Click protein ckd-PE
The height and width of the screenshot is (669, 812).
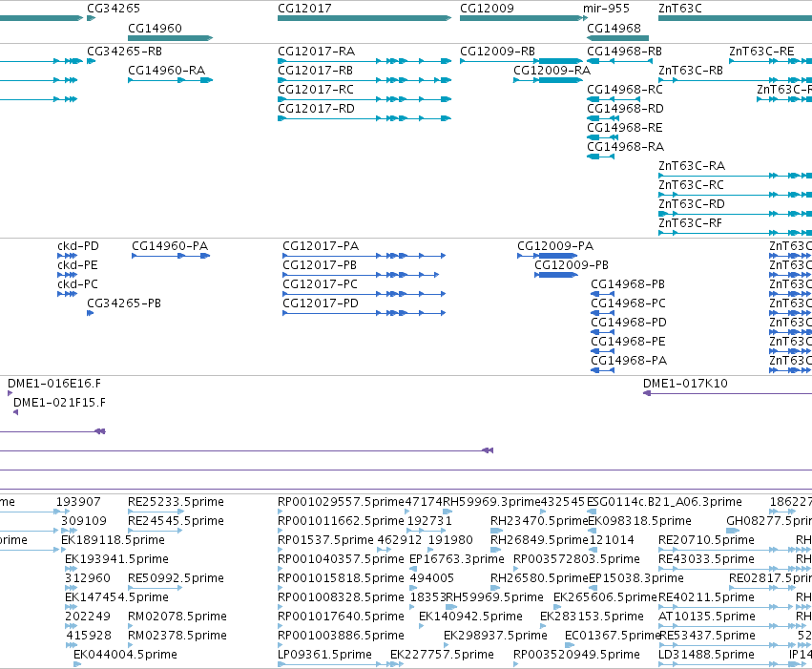pyautogui.click(x=77, y=265)
